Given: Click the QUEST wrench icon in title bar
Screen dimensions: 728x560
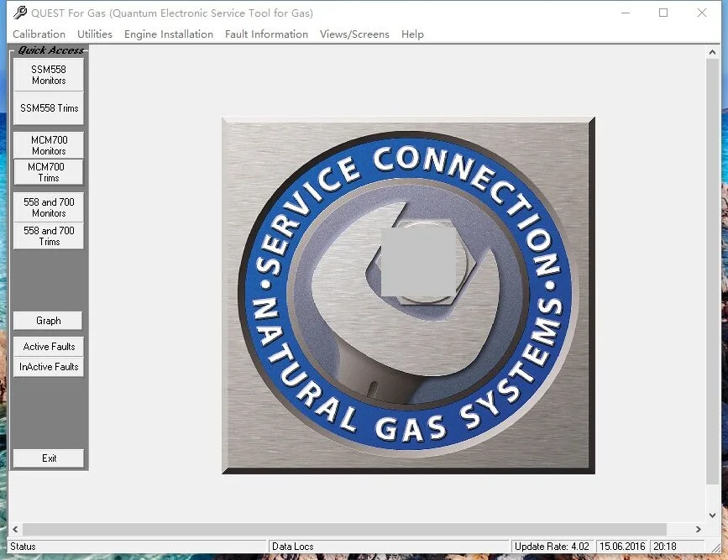Looking at the screenshot, I should pyautogui.click(x=20, y=13).
